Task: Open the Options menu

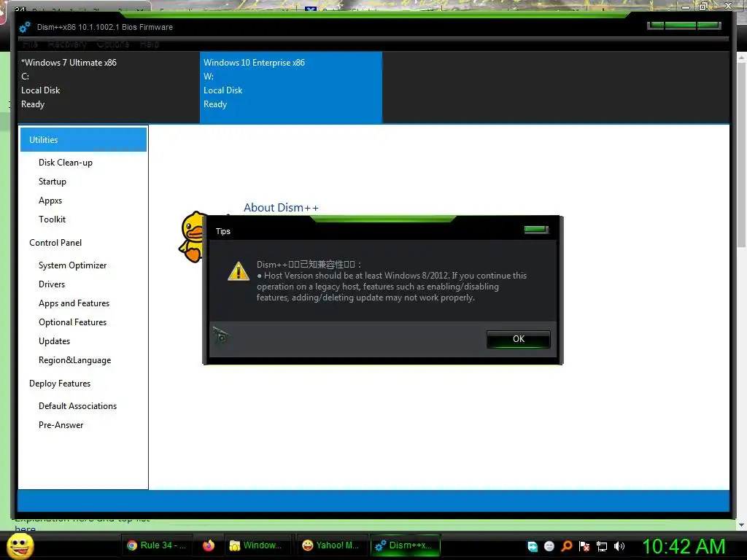Action: coord(113,44)
